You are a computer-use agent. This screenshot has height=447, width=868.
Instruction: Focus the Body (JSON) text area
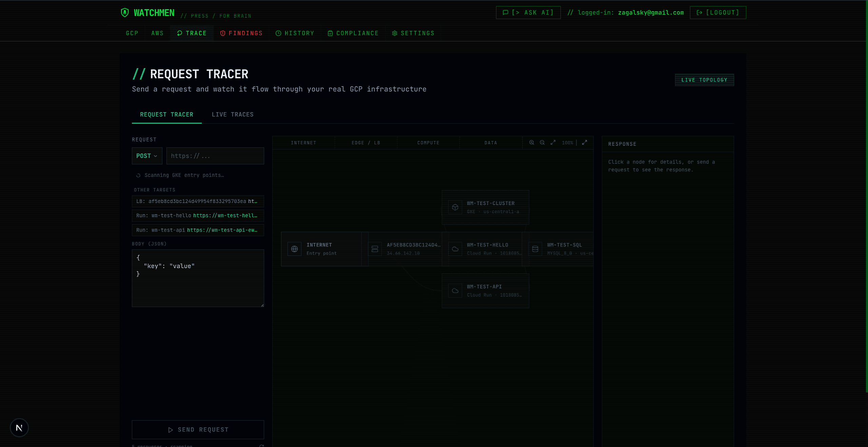click(x=198, y=278)
